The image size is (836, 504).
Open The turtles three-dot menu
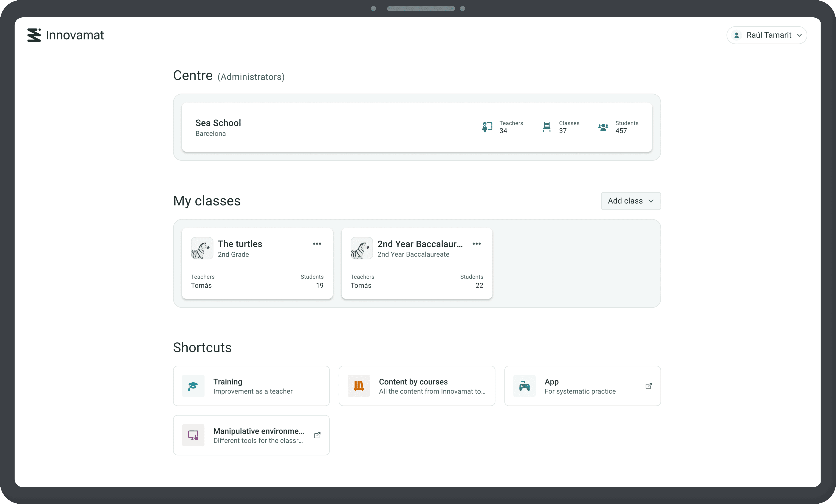(x=317, y=244)
